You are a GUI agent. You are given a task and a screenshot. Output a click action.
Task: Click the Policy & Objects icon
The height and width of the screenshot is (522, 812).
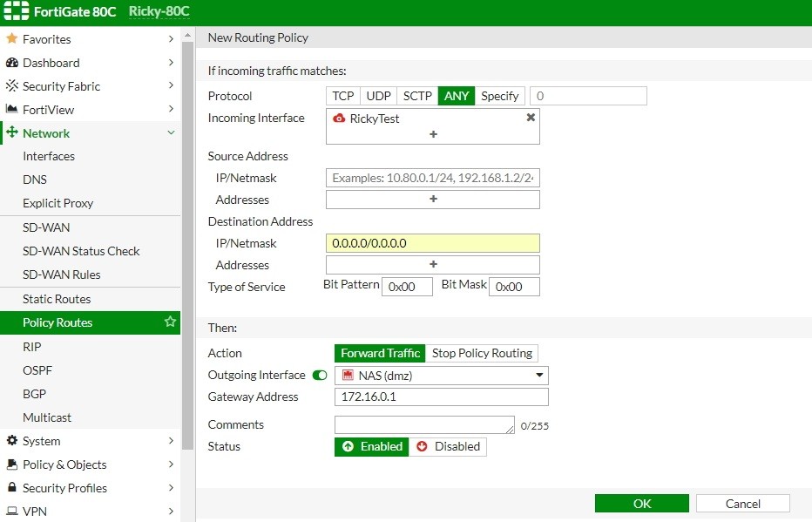pyautogui.click(x=11, y=464)
